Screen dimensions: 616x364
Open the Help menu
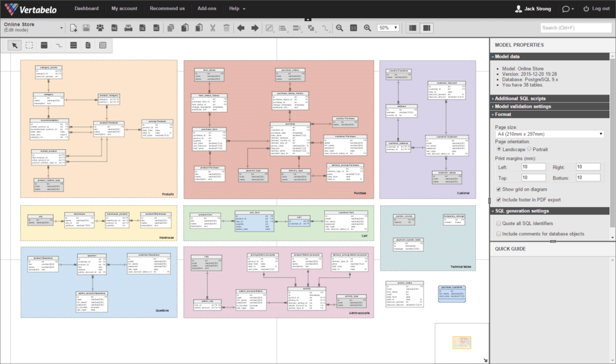[237, 8]
